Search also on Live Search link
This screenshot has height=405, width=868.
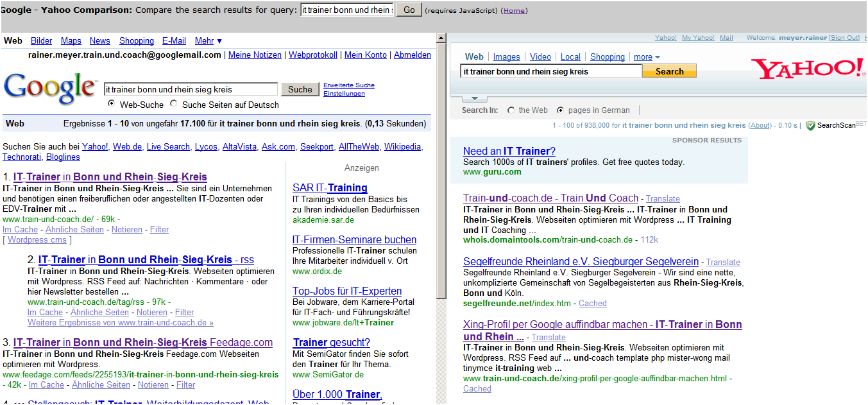[168, 147]
